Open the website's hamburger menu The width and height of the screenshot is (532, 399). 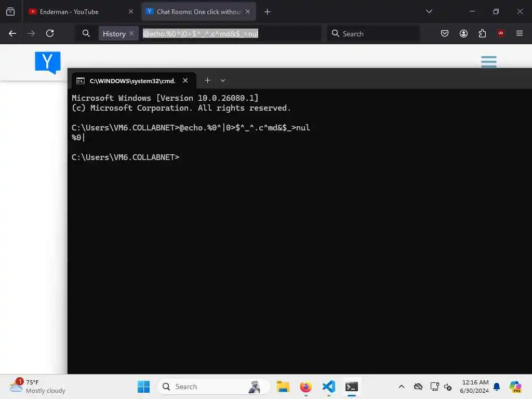pyautogui.click(x=489, y=62)
